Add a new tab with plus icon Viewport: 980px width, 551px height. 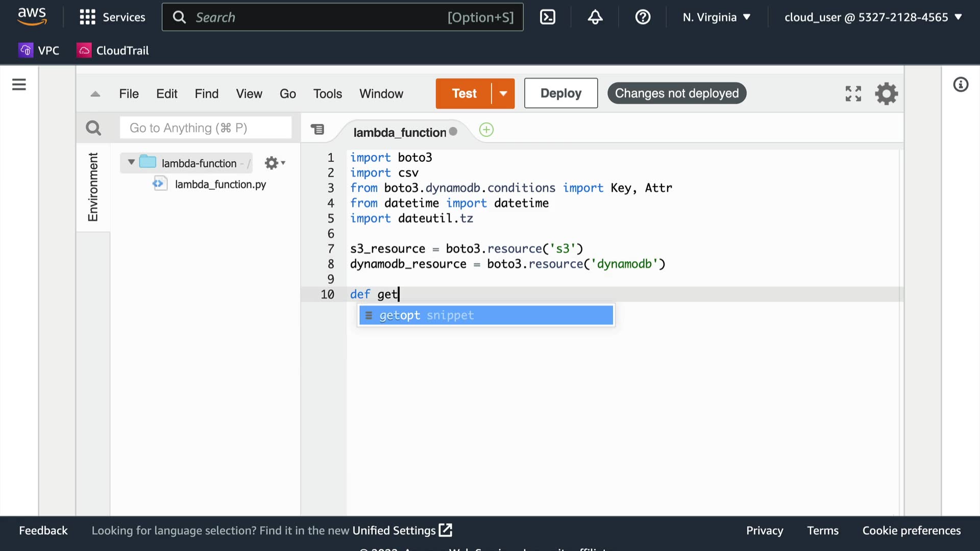(x=486, y=130)
